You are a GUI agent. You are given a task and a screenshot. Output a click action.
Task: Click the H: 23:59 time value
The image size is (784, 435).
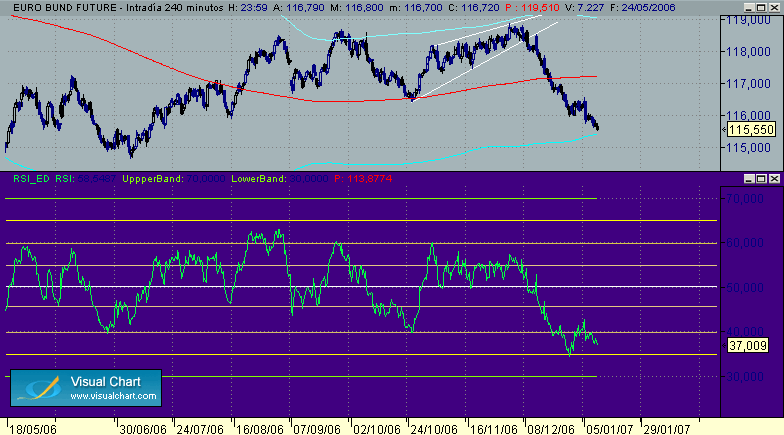tap(248, 8)
